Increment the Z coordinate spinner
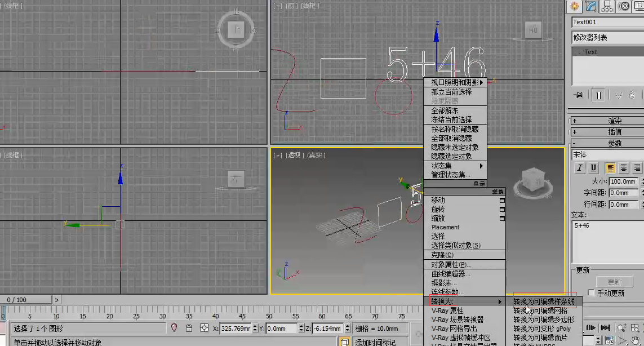Viewport: 644px width, 346px height. tap(348, 326)
